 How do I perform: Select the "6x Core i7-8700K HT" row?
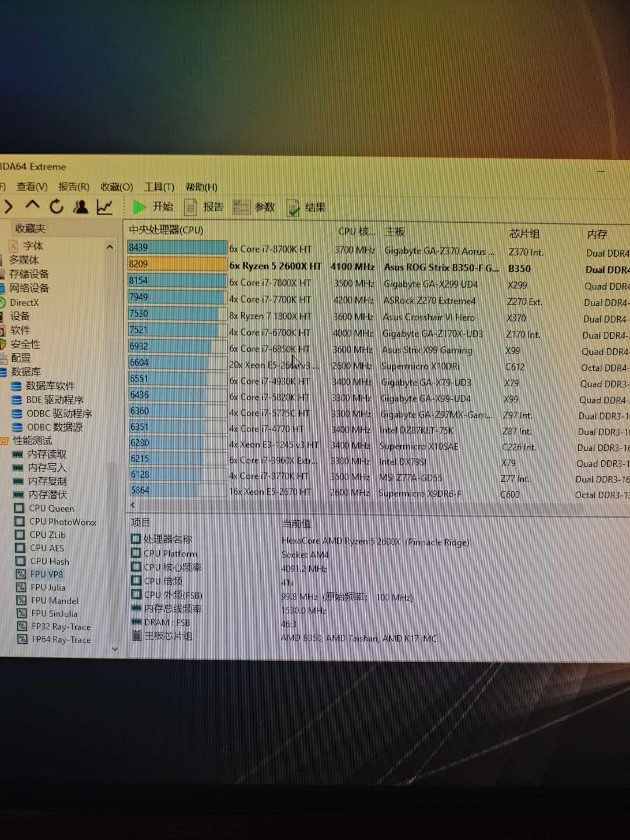pos(378,251)
